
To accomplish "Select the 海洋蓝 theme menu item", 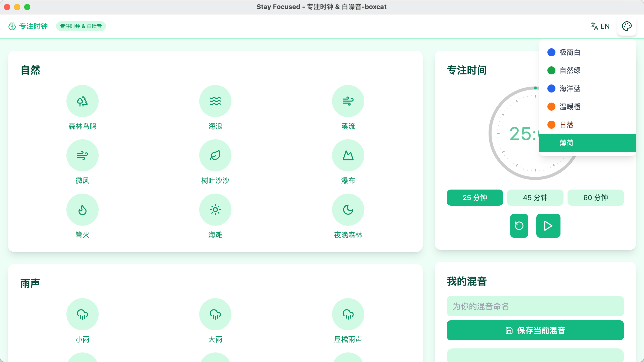I will 587,88.
